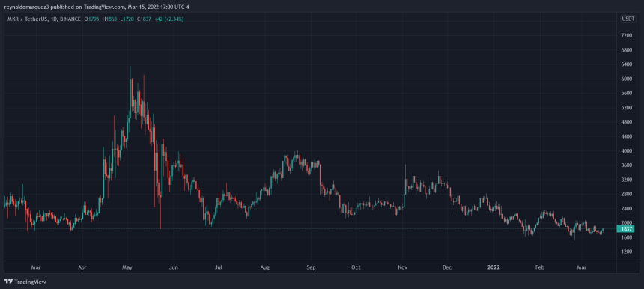Click the current price label 1837
The height and width of the screenshot is (289, 644).
click(626, 228)
